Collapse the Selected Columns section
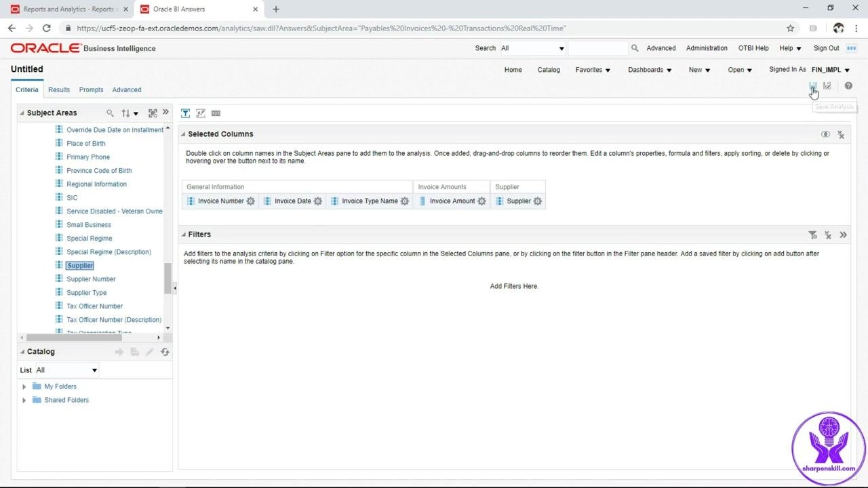This screenshot has width=868, height=488. pos(182,134)
